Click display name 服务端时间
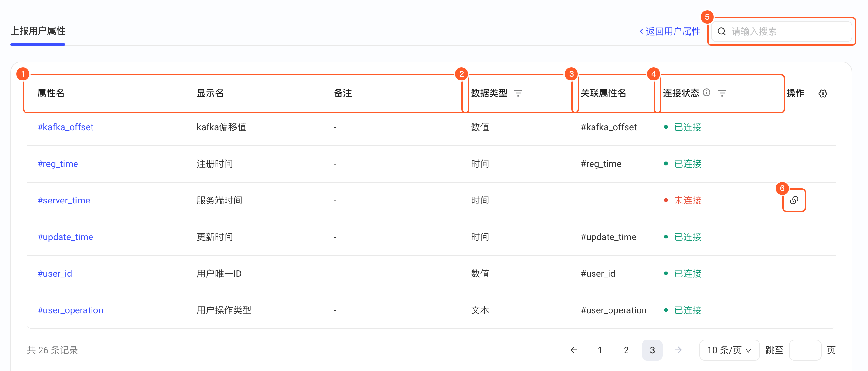 (219, 200)
